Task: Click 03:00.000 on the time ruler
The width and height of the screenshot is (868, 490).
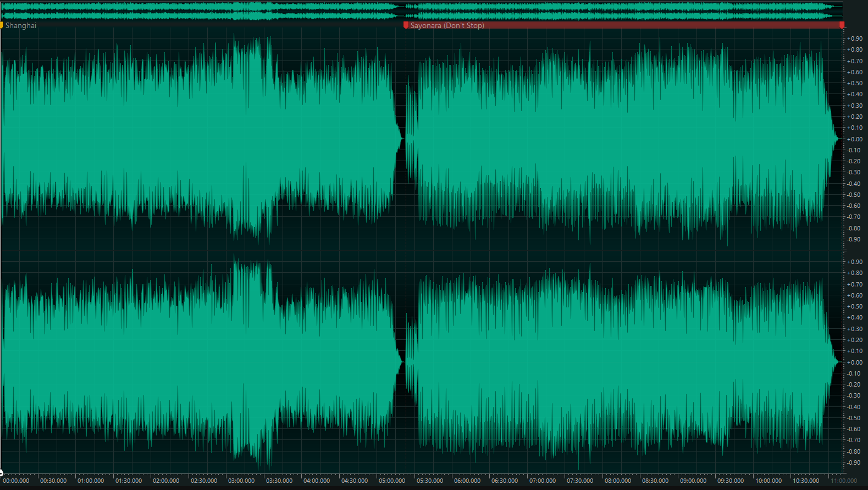Action: click(241, 481)
